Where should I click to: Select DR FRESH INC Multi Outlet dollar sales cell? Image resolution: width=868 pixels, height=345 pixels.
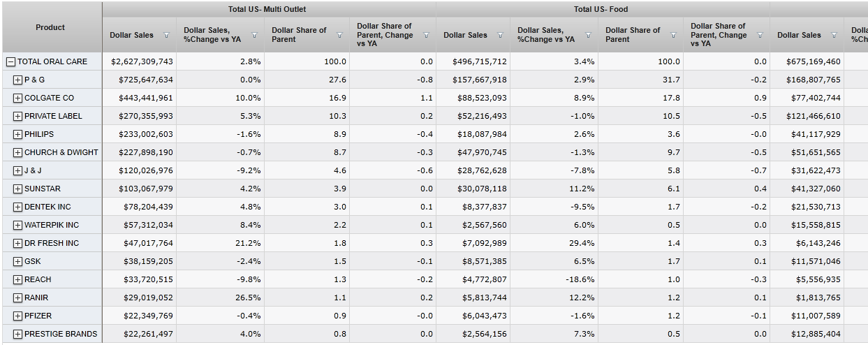141,243
